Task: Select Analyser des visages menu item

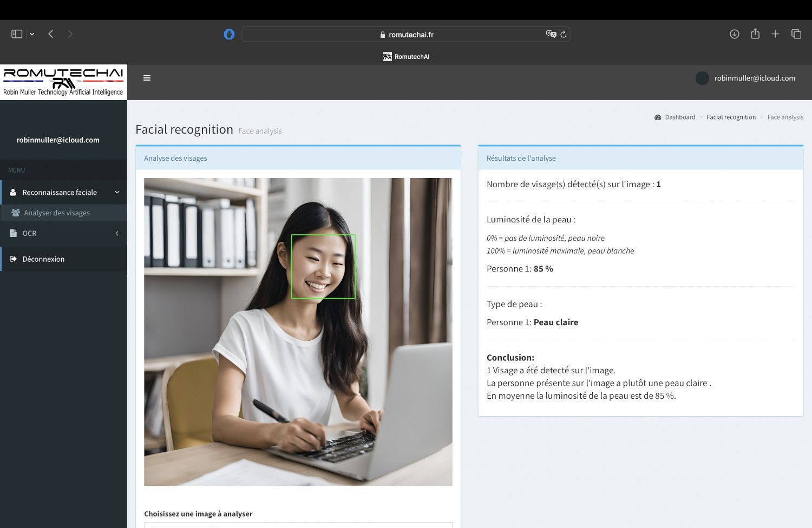Action: pyautogui.click(x=57, y=213)
